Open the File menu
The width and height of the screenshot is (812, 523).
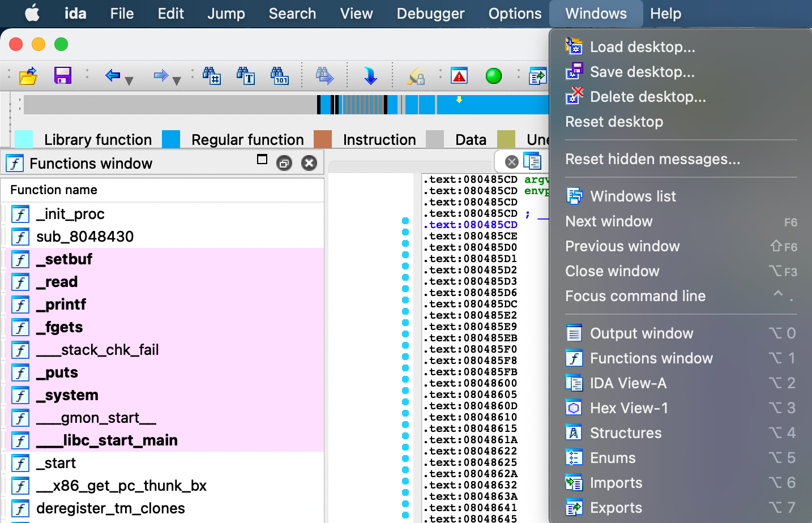pyautogui.click(x=122, y=14)
